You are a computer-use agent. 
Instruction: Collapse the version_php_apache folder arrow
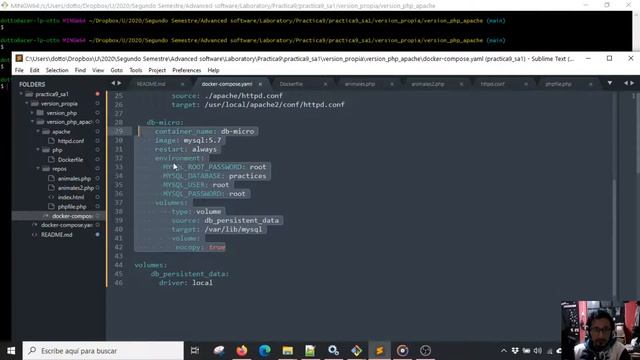pos(32,122)
